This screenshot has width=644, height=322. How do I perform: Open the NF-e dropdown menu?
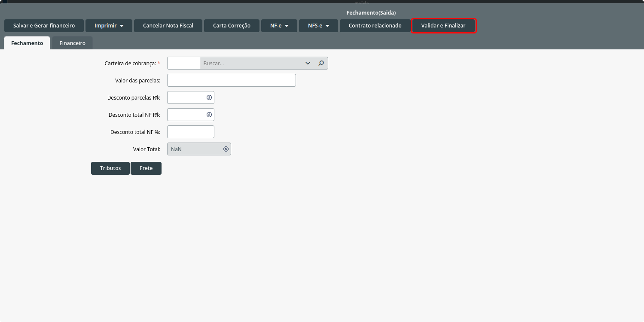tap(279, 26)
